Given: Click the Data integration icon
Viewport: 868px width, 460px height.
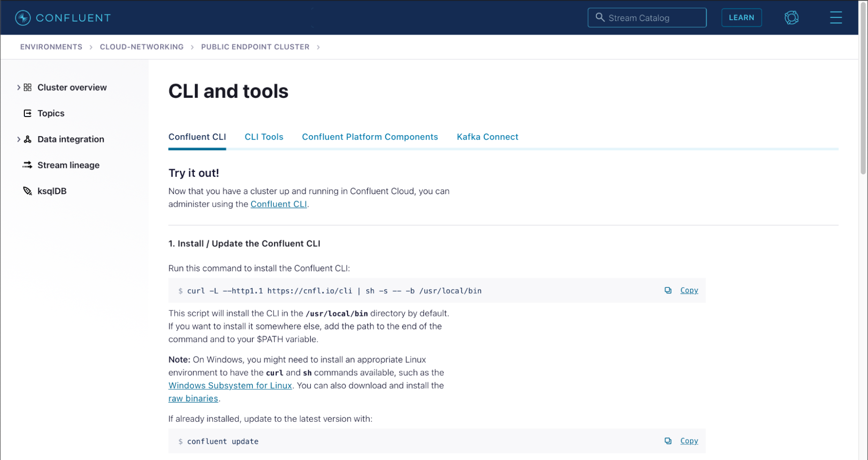Looking at the screenshot, I should (x=28, y=139).
